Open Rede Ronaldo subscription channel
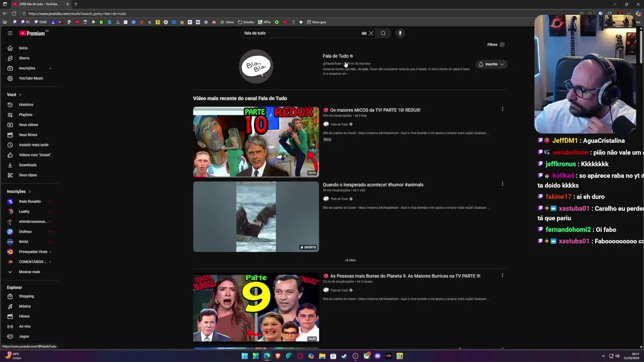The image size is (644, 362). 29,202
